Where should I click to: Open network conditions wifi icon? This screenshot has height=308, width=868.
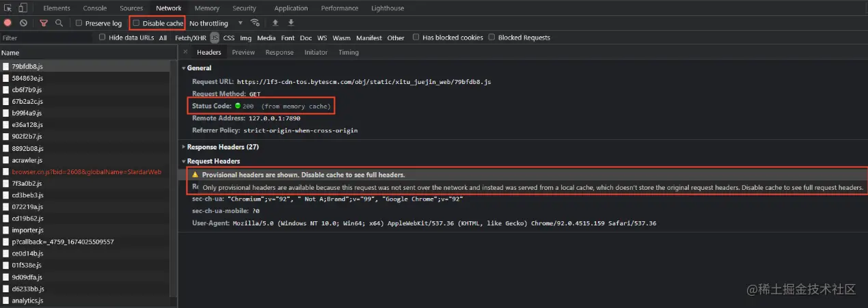pos(255,23)
